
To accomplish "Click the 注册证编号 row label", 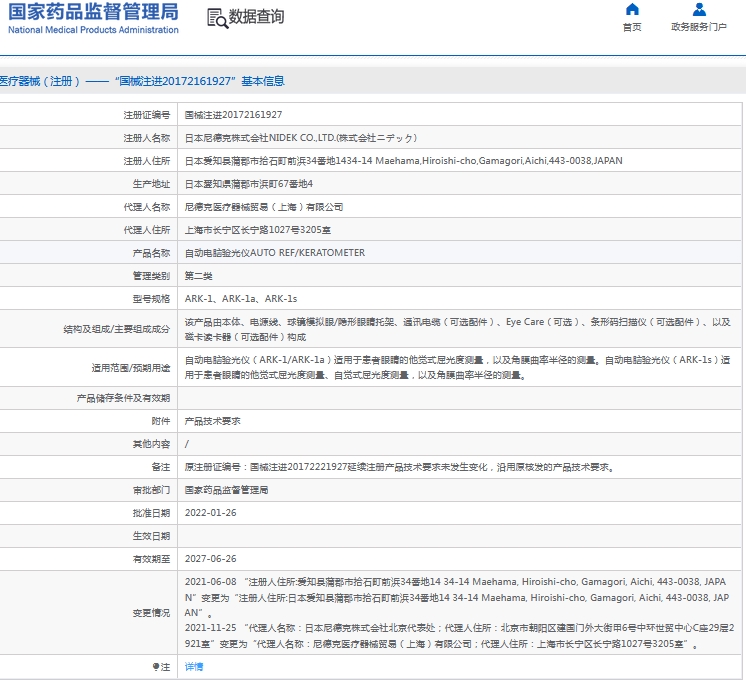I will point(147,115).
